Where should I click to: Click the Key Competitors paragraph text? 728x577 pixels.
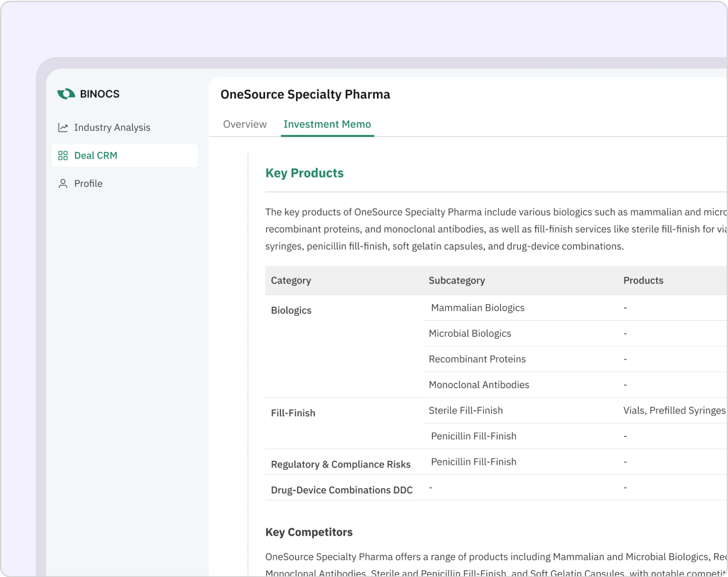(496, 564)
